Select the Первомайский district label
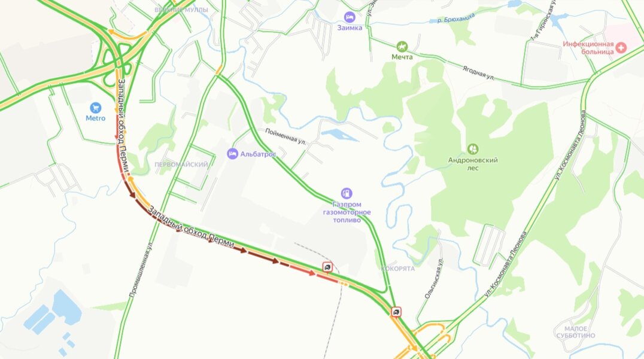Screen dimensions: 644x359 pos(181,165)
